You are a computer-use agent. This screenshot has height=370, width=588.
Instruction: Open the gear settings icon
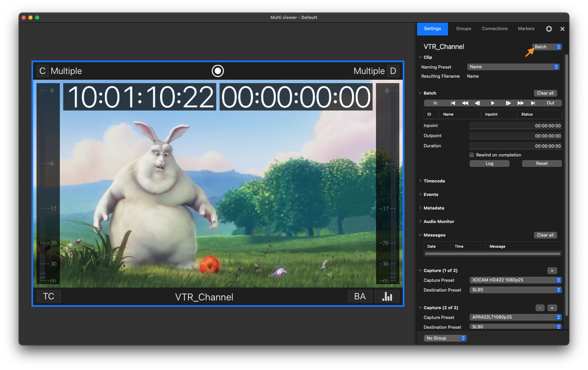[x=549, y=29]
